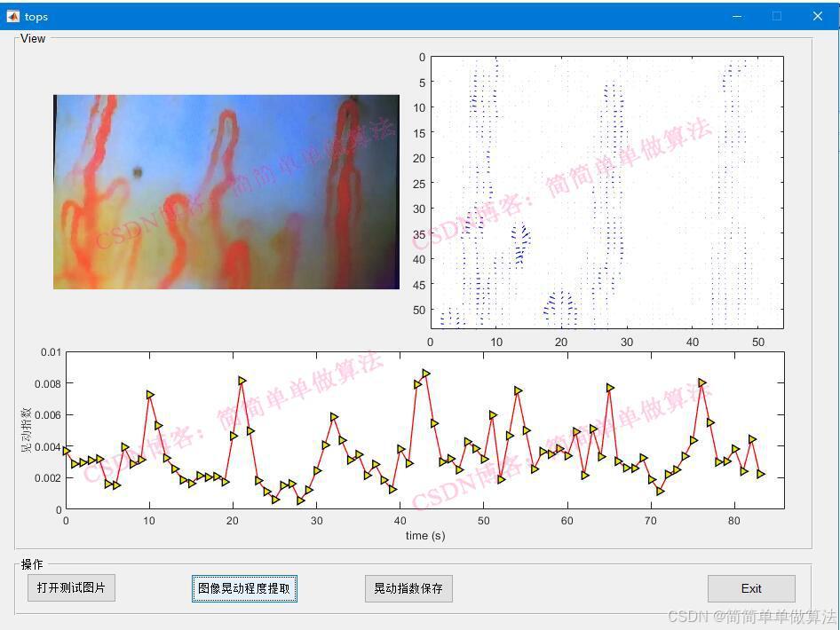Select the first data marker at 0 seconds
Image resolution: width=840 pixels, height=630 pixels.
click(x=67, y=451)
